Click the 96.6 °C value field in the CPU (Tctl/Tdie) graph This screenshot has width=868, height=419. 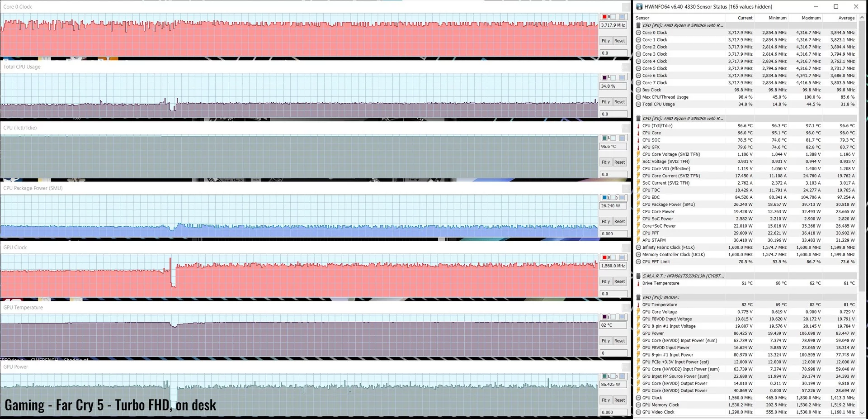coord(613,147)
